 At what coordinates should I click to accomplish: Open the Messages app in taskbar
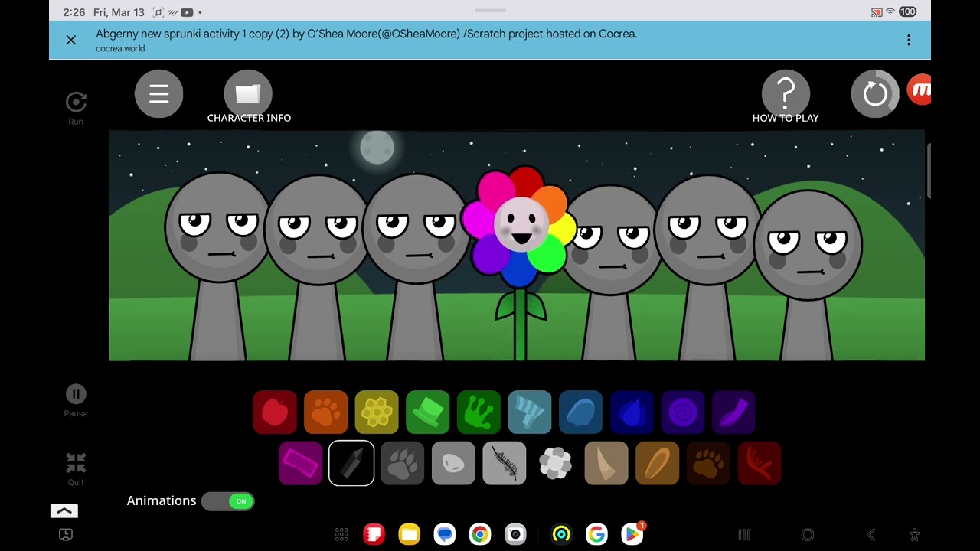(x=445, y=534)
